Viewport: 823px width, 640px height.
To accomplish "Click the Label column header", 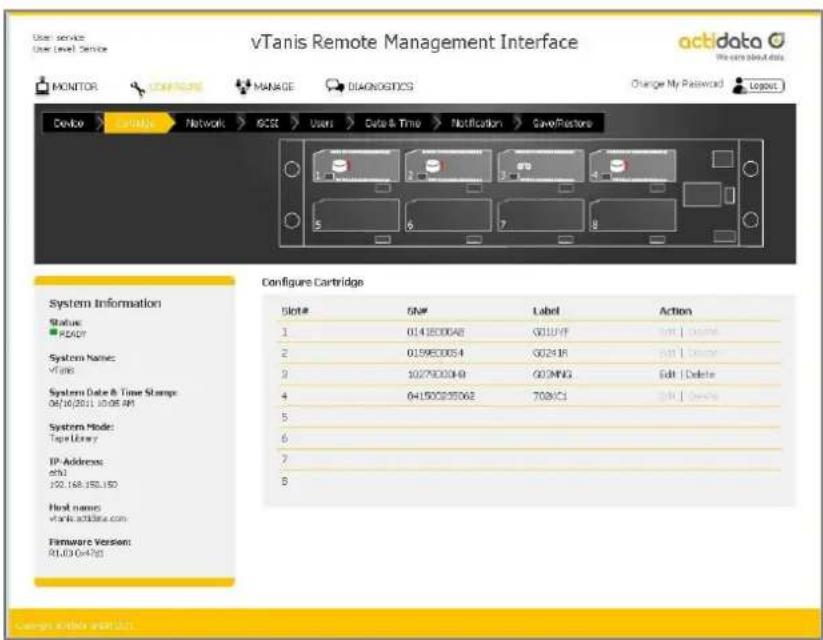I will click(x=546, y=311).
